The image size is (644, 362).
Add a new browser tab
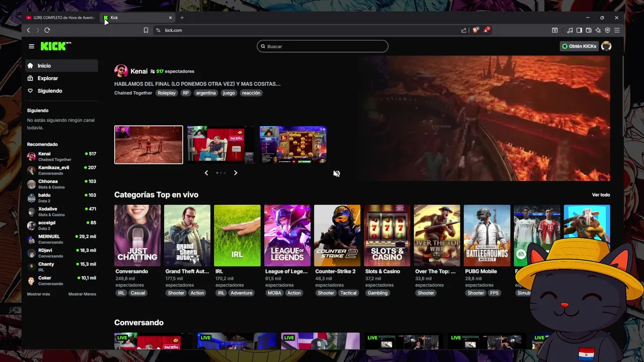(x=182, y=18)
